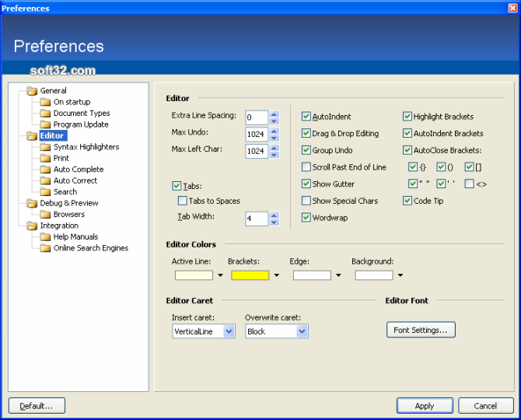The image size is (521, 420).
Task: Click the Apply button
Action: click(425, 406)
